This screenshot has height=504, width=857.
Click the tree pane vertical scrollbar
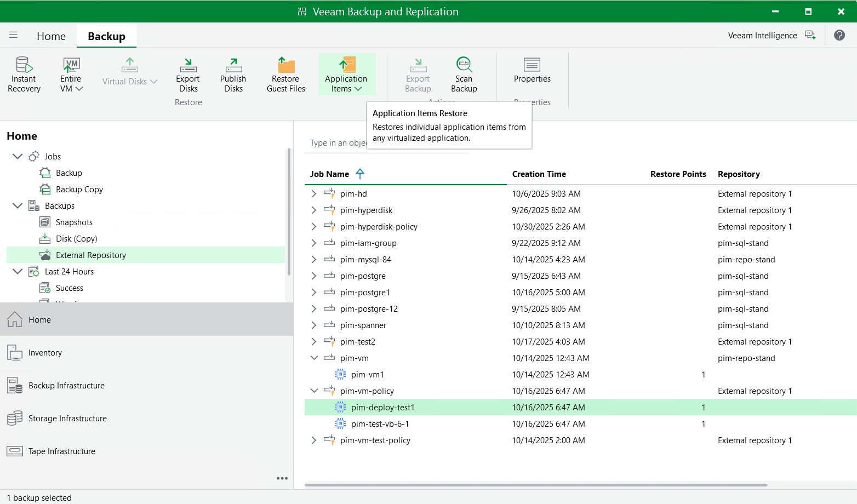point(289,211)
